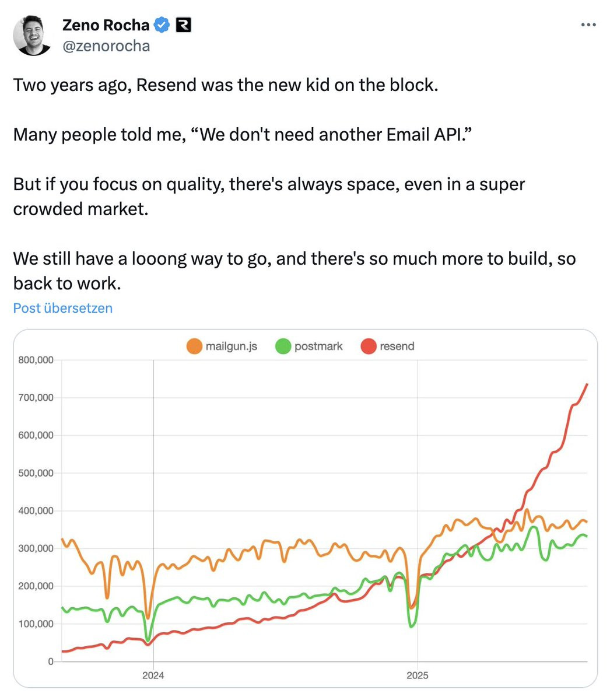Screen dimensions: 610x700
Task: Click the Post übersetzen translate link
Action: coord(63,308)
